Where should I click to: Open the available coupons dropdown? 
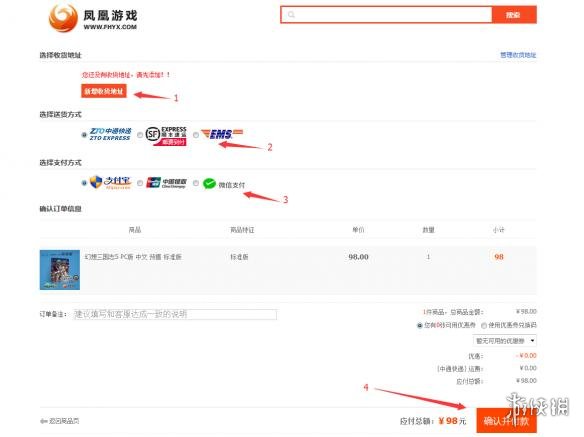pyautogui.click(x=505, y=341)
